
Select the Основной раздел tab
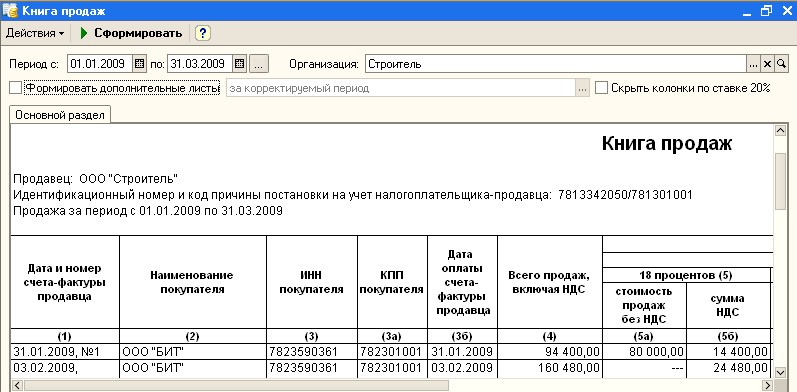pyautogui.click(x=60, y=115)
